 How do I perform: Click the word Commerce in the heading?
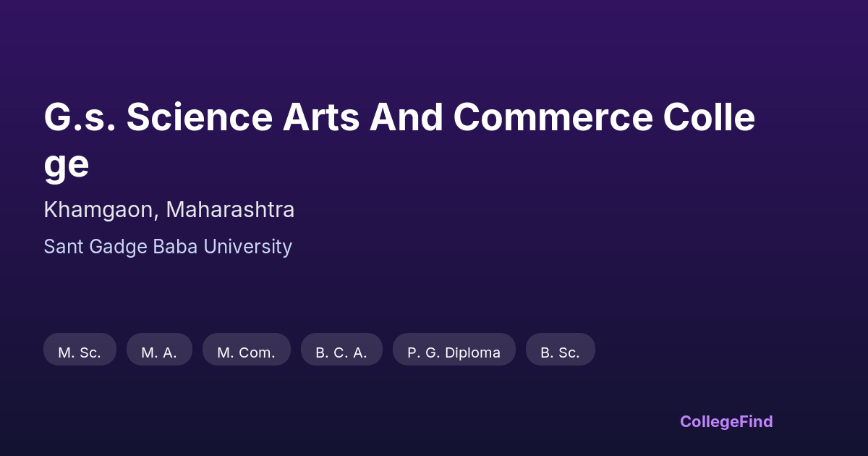[x=553, y=118]
